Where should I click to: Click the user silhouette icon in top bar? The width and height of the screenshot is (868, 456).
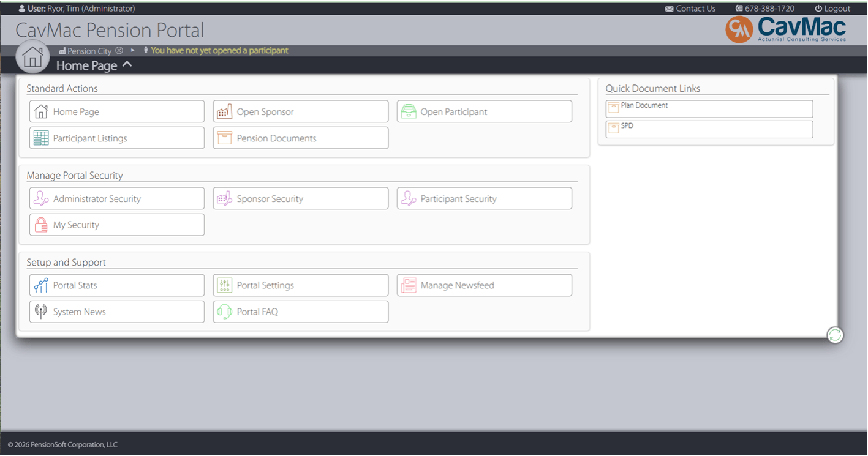tap(23, 9)
